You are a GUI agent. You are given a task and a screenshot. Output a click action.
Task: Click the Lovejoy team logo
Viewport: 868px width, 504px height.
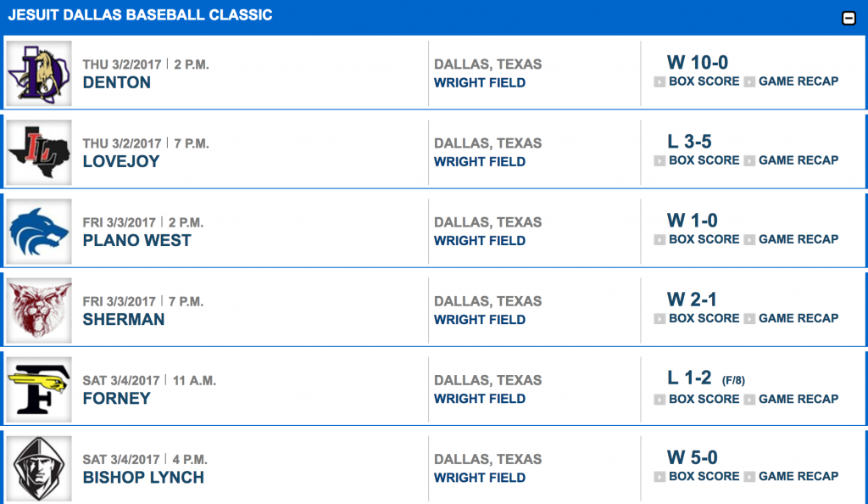coord(39,153)
